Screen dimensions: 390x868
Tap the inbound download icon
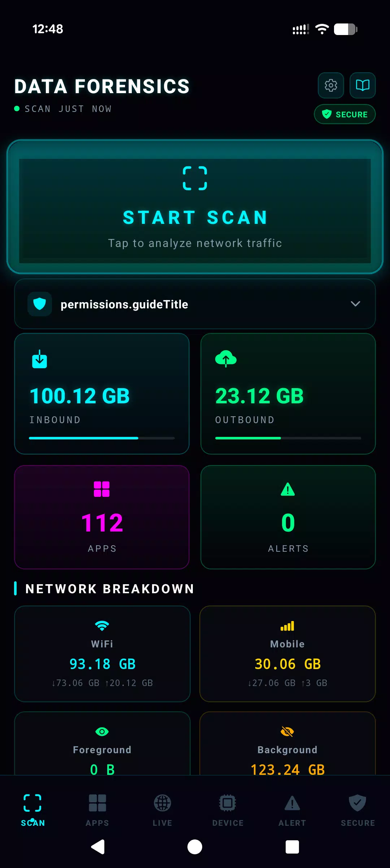40,359
